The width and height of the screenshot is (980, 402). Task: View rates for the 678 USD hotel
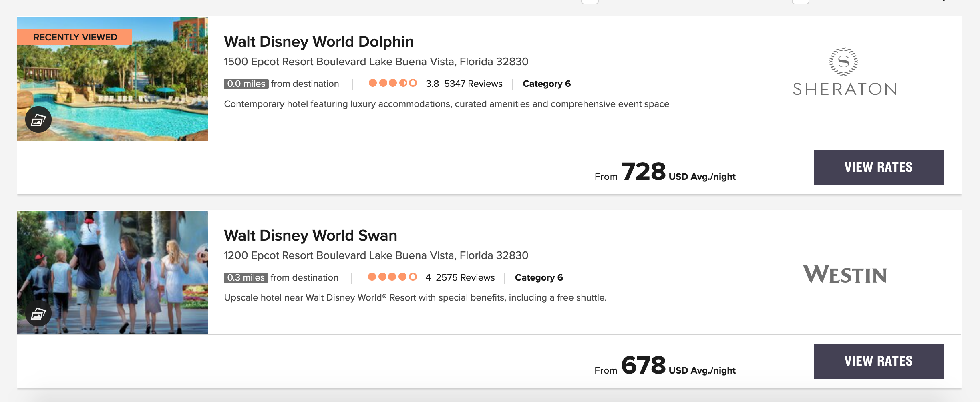coord(878,361)
